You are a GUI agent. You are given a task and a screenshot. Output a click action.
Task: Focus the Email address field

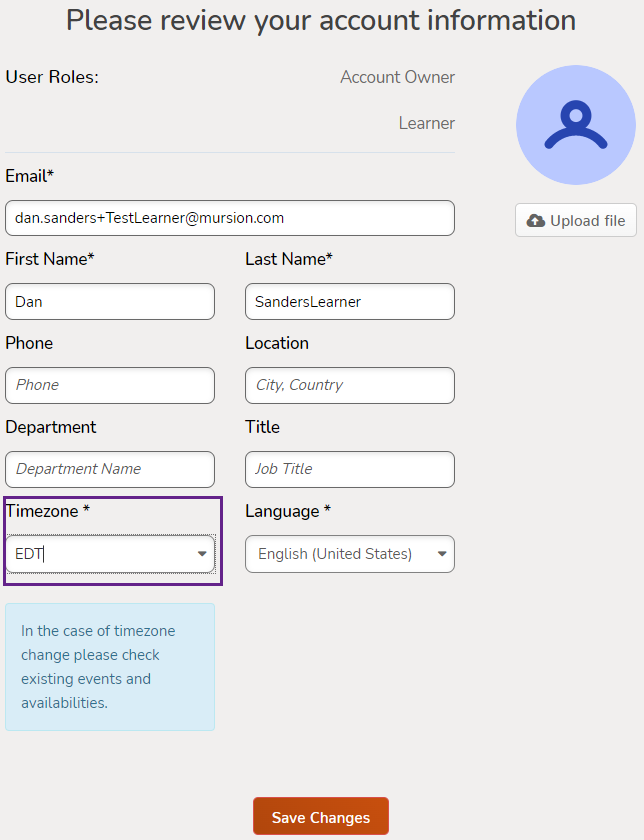point(229,217)
